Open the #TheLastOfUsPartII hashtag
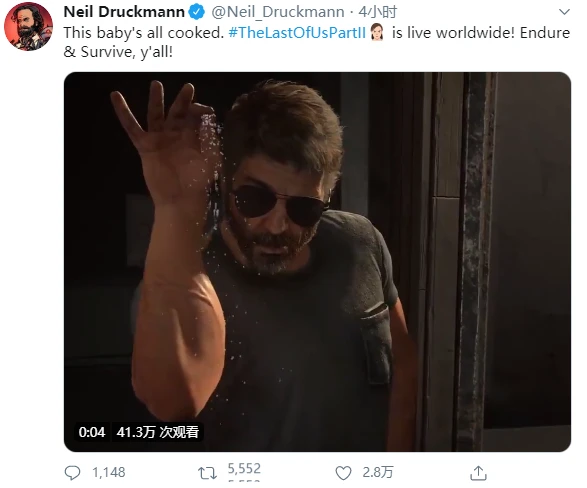 (297, 33)
